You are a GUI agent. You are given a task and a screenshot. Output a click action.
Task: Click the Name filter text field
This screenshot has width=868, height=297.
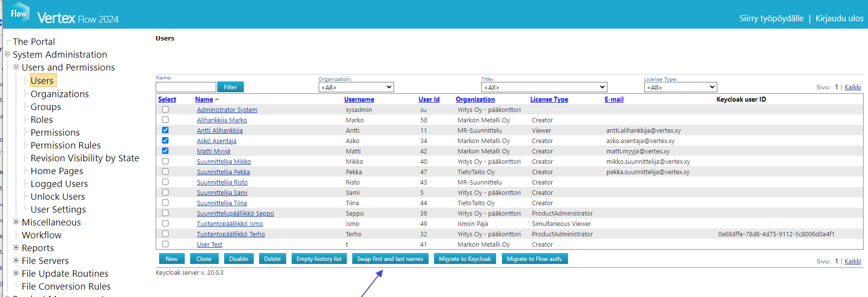pyautogui.click(x=186, y=87)
